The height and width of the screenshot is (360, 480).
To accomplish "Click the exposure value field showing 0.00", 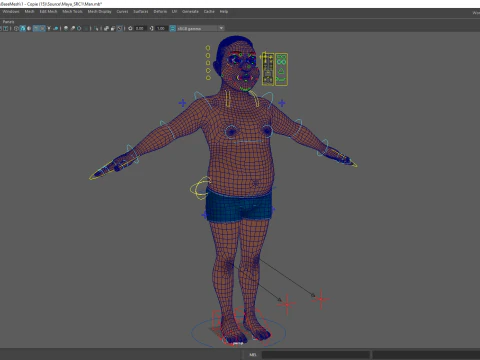I will pyautogui.click(x=140, y=29).
